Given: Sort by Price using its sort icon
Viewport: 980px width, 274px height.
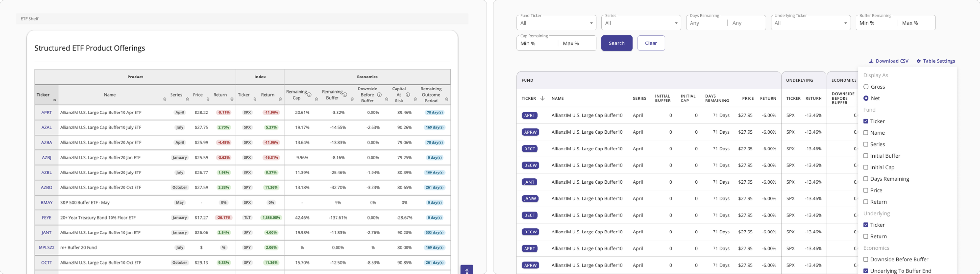Looking at the screenshot, I should point(208,99).
